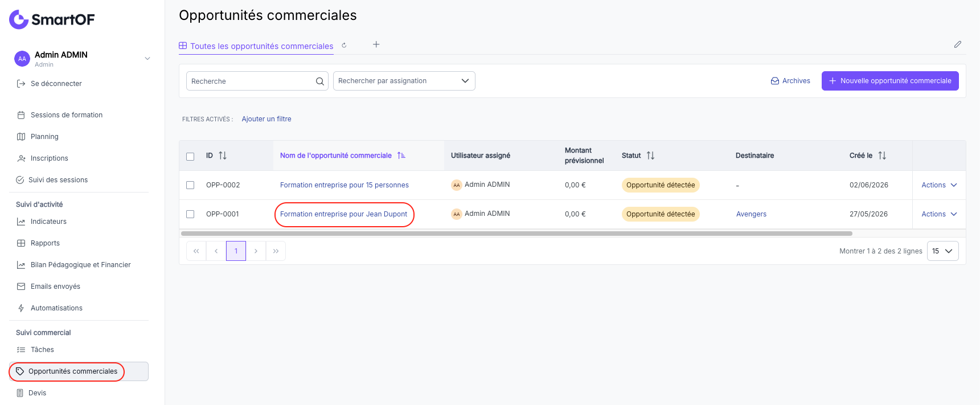Viewport: 980px width, 405px height.
Task: Click the OPP-0002 ID cell
Action: (x=223, y=185)
